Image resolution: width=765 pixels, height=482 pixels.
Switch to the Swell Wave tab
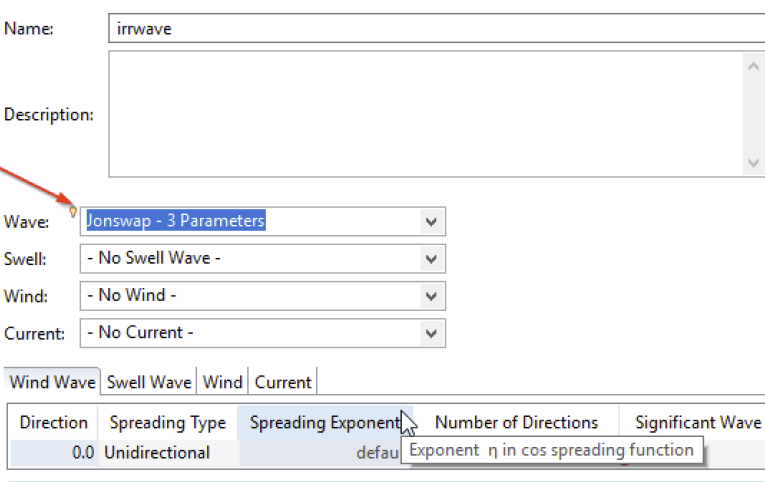point(149,381)
